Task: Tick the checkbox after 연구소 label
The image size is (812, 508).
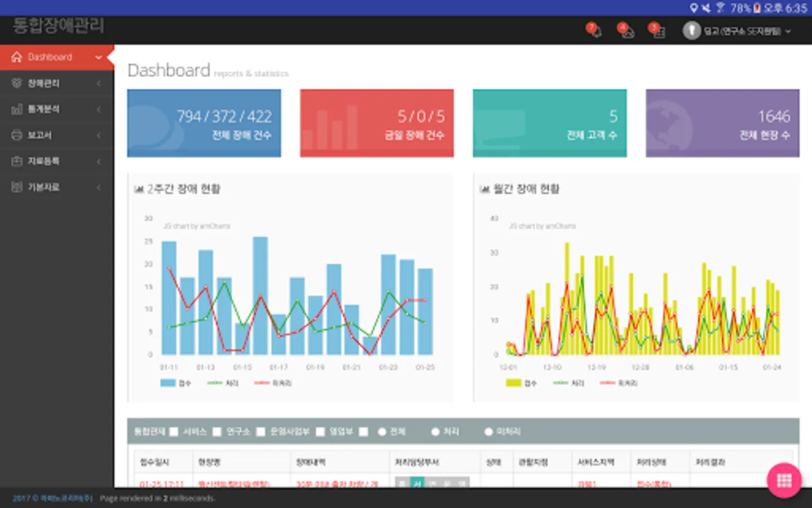Action: pyautogui.click(x=261, y=432)
